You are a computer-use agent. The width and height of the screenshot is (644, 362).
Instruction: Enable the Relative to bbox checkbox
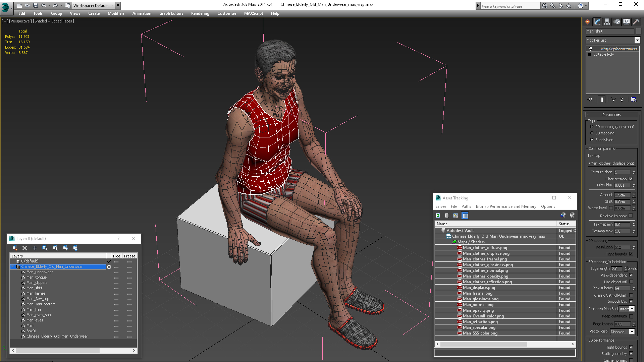631,216
